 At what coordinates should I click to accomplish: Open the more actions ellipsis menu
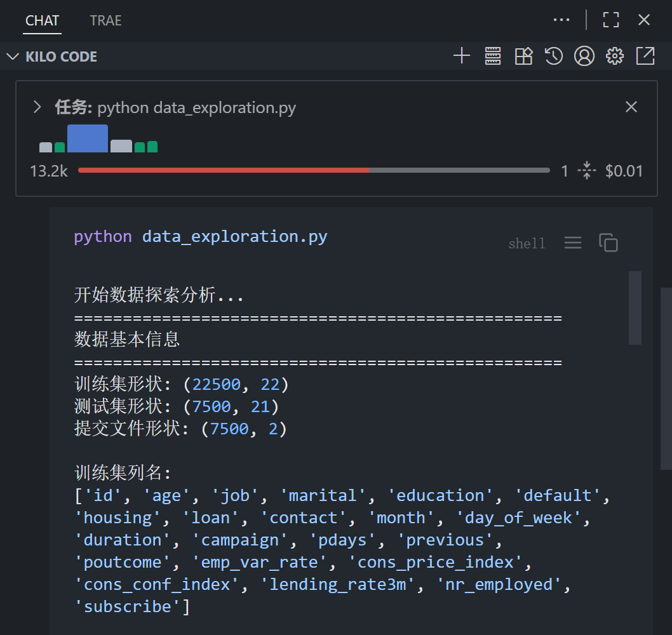pos(561,20)
